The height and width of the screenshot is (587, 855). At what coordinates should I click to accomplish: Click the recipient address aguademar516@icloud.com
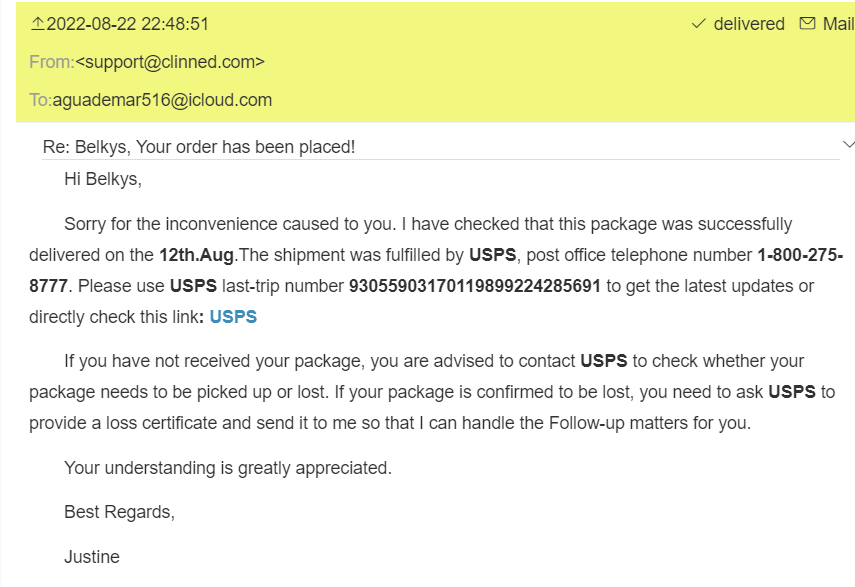(162, 100)
